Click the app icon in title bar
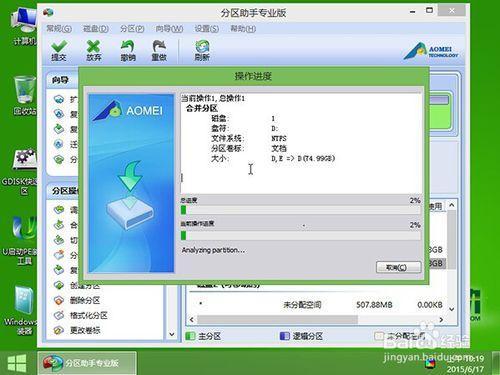Viewport: 500px width, 375px height. (x=49, y=12)
